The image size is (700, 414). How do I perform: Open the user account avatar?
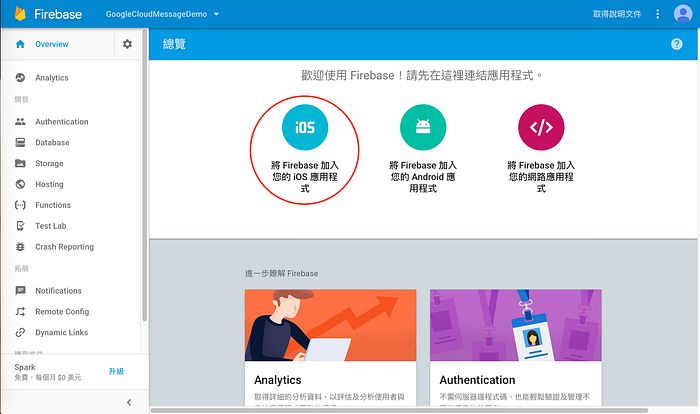[x=683, y=14]
